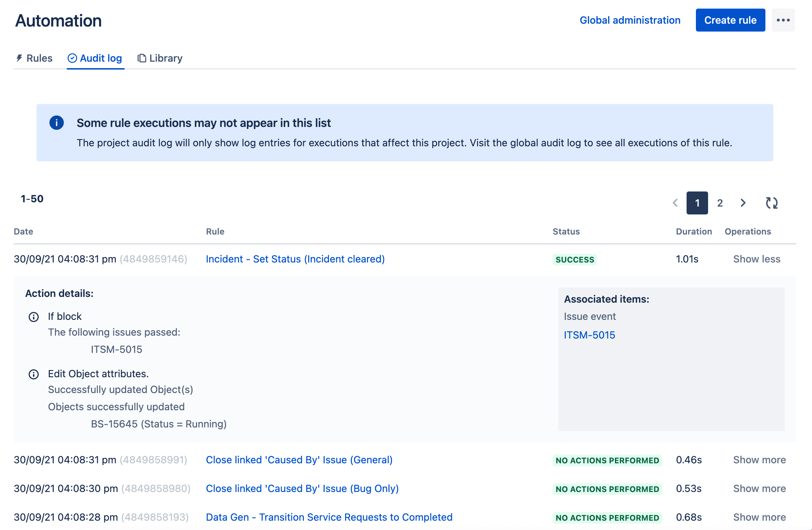Switch to the Rules tab
The height and width of the screenshot is (530, 812).
[x=40, y=58]
